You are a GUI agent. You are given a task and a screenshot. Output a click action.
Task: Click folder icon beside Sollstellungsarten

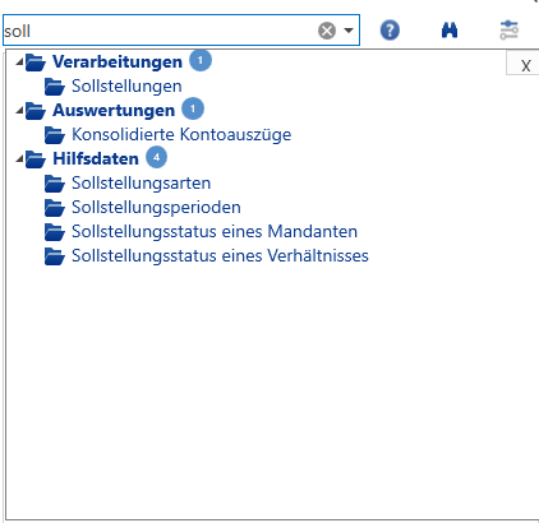click(x=55, y=184)
